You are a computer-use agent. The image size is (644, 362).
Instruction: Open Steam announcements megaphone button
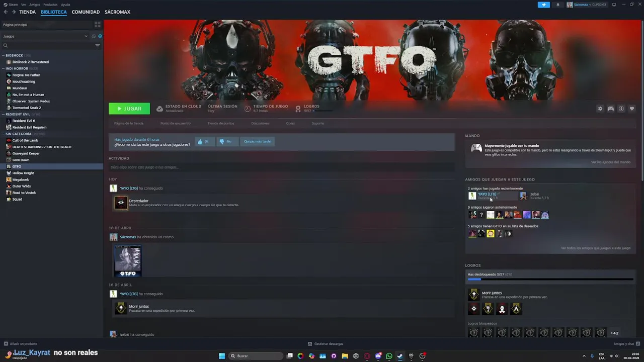coord(544,5)
